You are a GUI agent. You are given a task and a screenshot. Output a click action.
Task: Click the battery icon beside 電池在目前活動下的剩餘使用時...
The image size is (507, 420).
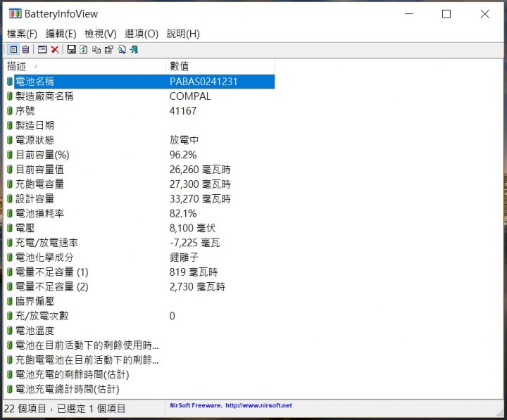tap(10, 345)
